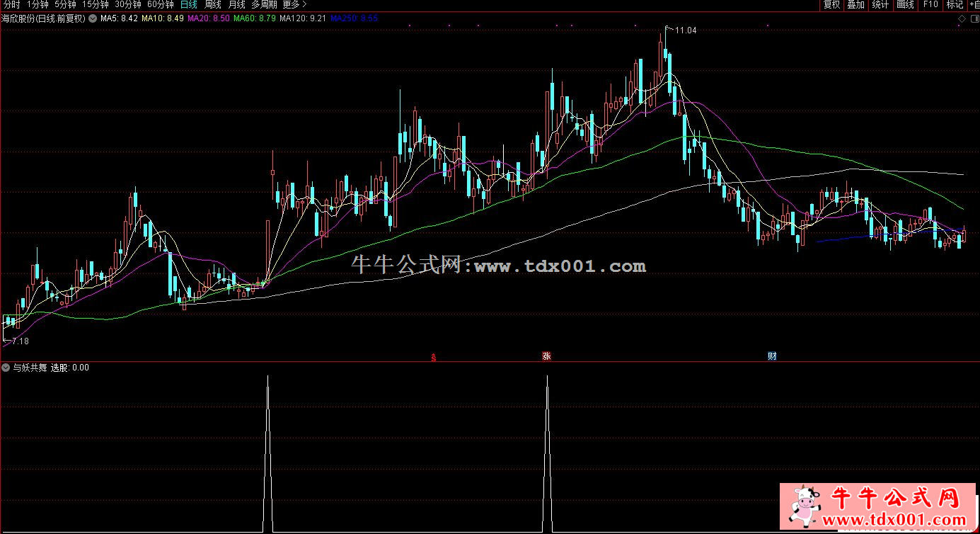This screenshot has width=980, height=534.
Task: Click the diamond icon at chart corner
Action: [x=961, y=18]
